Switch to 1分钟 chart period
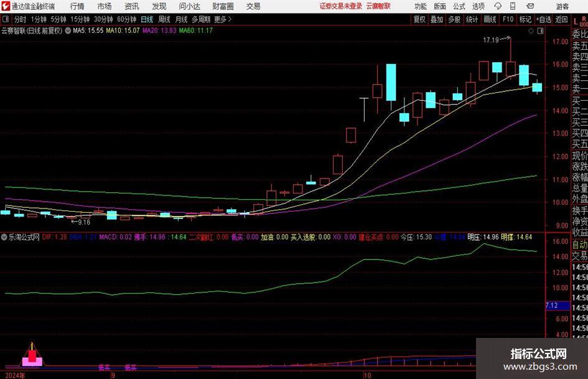 (38, 19)
